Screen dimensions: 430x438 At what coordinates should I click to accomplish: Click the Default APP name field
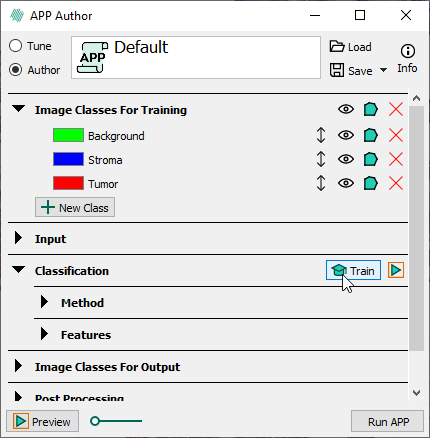196,58
